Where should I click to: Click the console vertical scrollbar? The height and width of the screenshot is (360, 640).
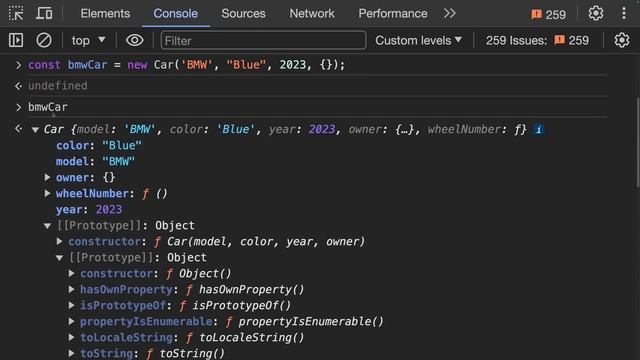(637, 142)
